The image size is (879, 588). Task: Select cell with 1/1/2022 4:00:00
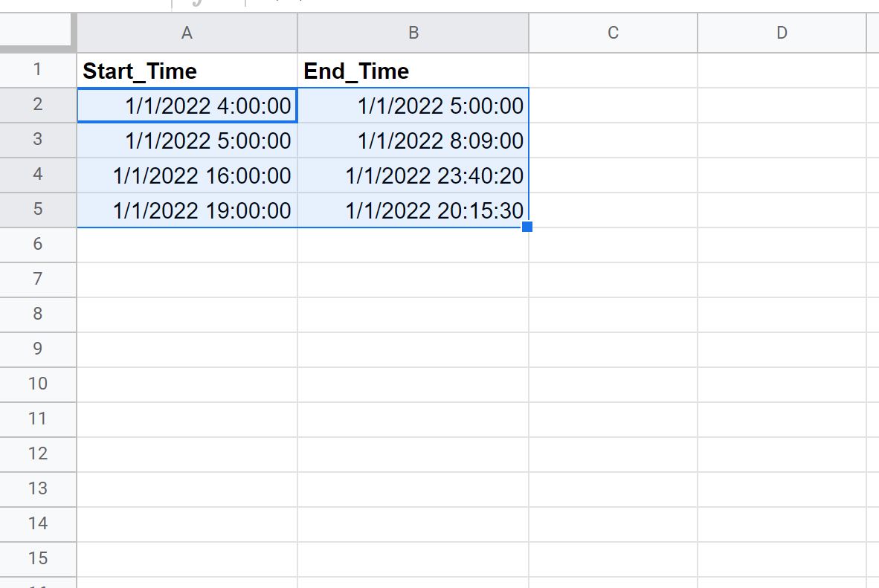(x=187, y=106)
